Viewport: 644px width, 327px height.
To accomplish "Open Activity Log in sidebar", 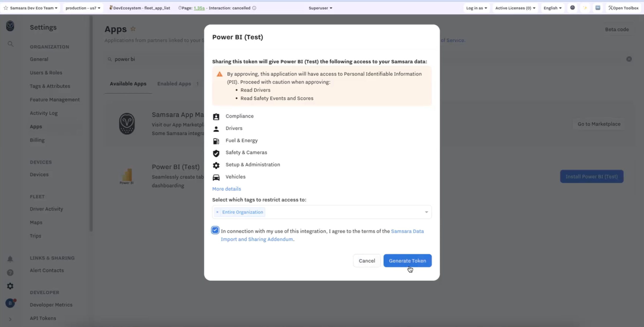I will (44, 113).
